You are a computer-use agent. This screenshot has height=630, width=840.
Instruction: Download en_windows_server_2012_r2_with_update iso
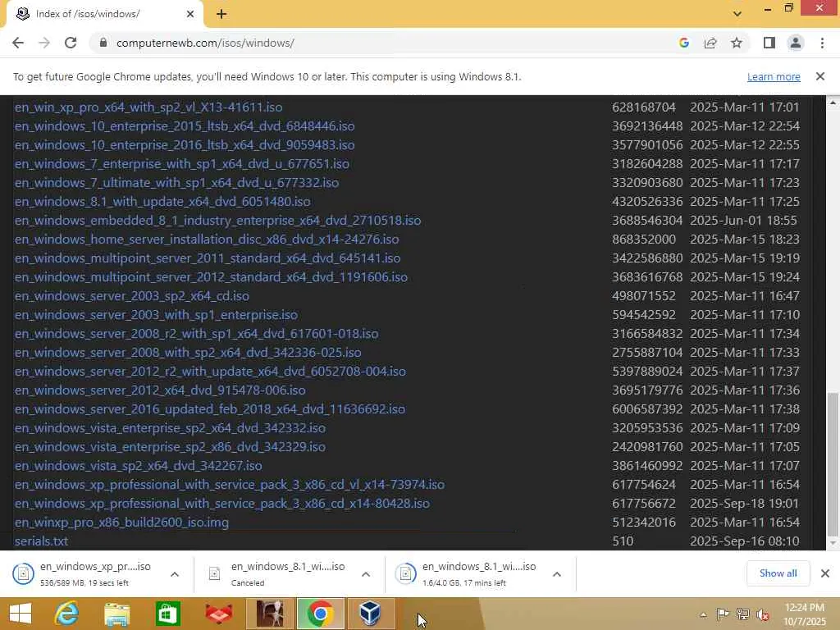[210, 372]
